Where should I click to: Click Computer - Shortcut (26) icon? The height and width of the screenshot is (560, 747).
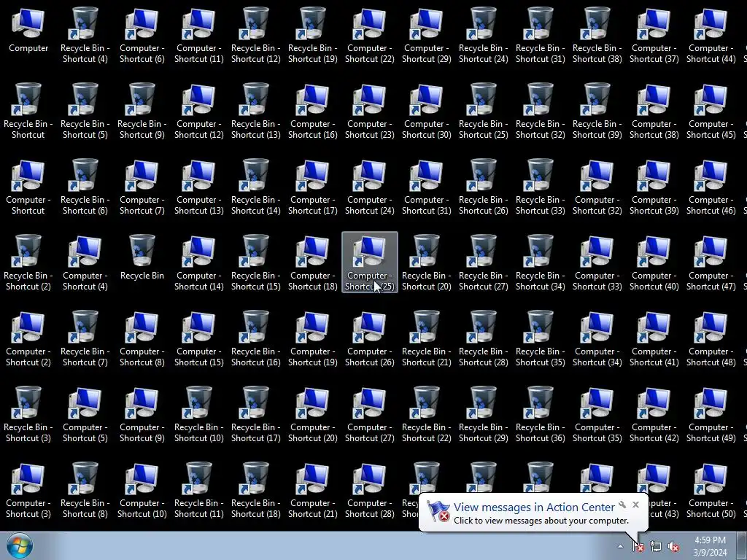[x=370, y=338]
